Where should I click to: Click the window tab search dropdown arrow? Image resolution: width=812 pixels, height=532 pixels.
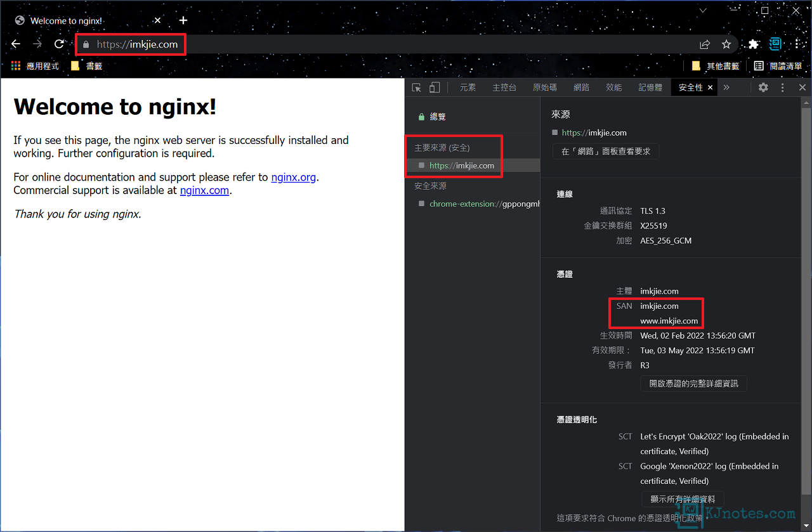703,11
